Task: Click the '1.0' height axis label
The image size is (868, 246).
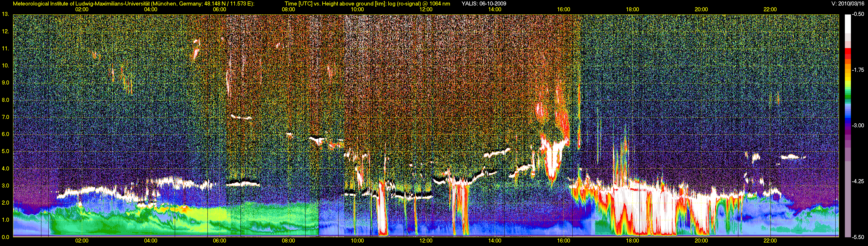Action: 5,220
